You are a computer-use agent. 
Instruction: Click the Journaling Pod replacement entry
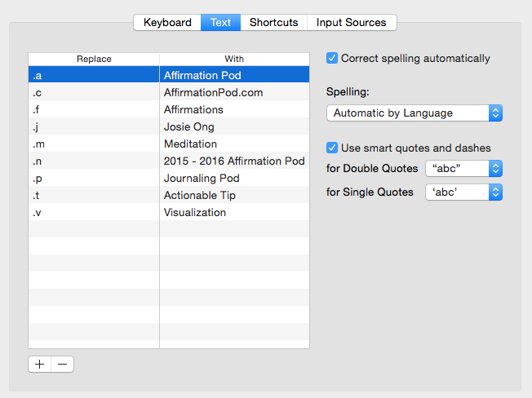point(234,178)
